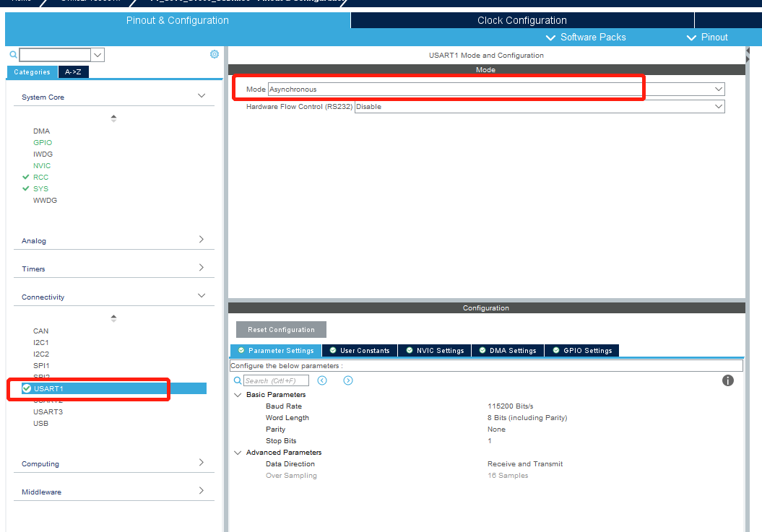Image resolution: width=762 pixels, height=532 pixels.
Task: Expand the Computing category
Action: click(x=202, y=462)
